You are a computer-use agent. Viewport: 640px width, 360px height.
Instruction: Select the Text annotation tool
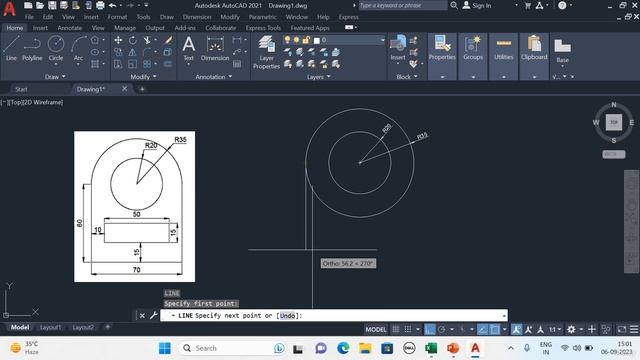[x=188, y=48]
